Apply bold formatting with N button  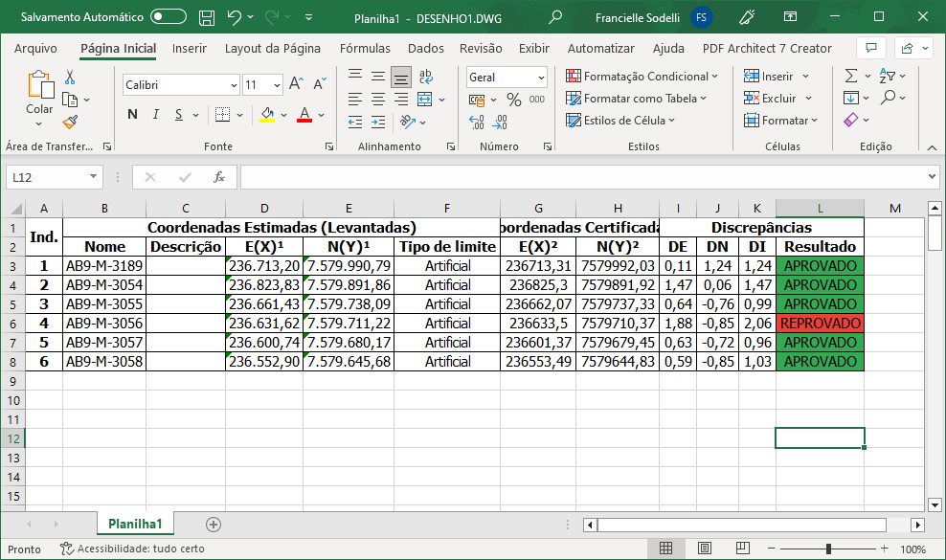133,115
